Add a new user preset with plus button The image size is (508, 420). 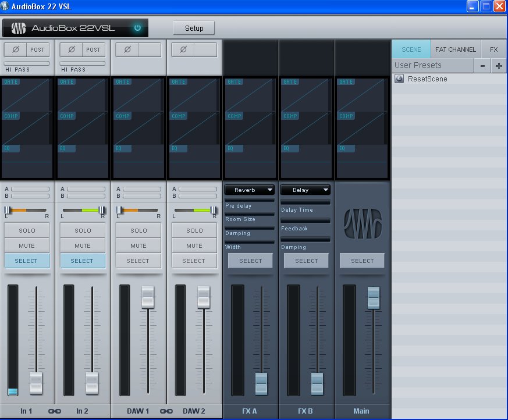coord(499,66)
